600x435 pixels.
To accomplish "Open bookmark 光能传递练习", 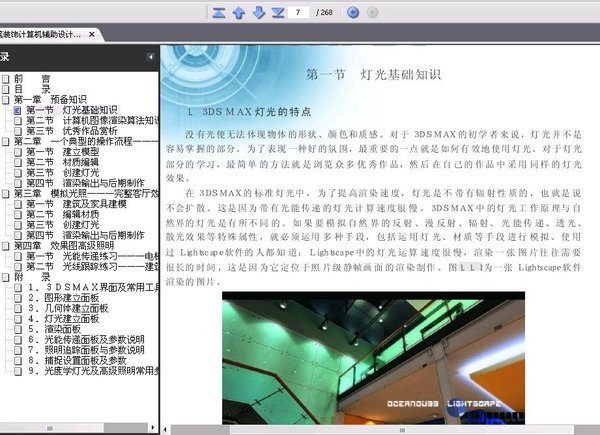I will click(92, 256).
